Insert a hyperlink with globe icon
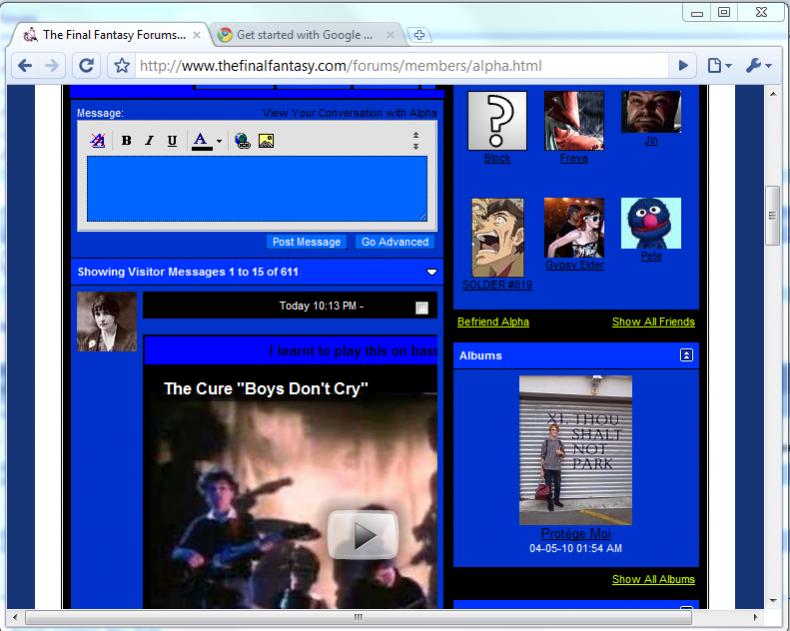Viewport: 790px width, 631px height. [x=243, y=141]
